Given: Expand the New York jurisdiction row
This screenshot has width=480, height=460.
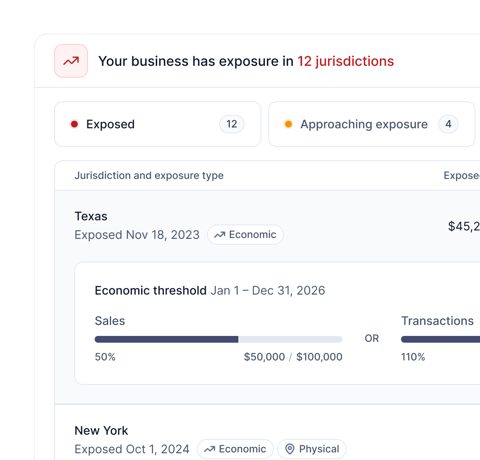Looking at the screenshot, I should click(x=267, y=433).
